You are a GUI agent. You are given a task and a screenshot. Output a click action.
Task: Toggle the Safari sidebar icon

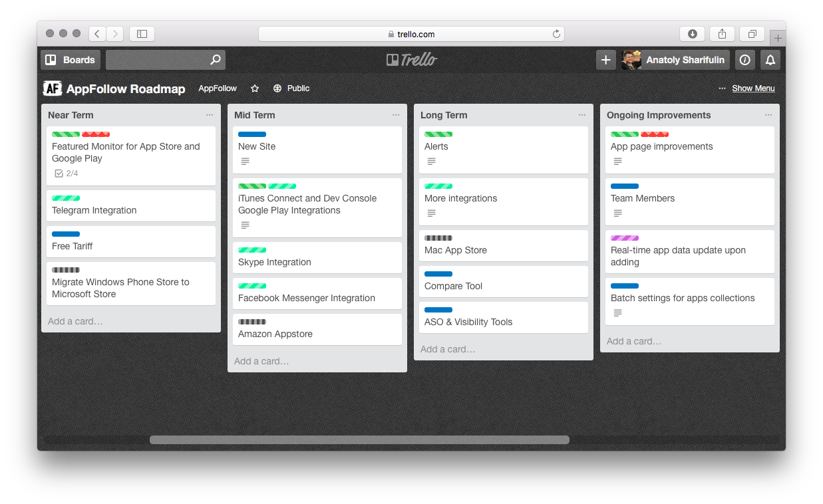[142, 34]
